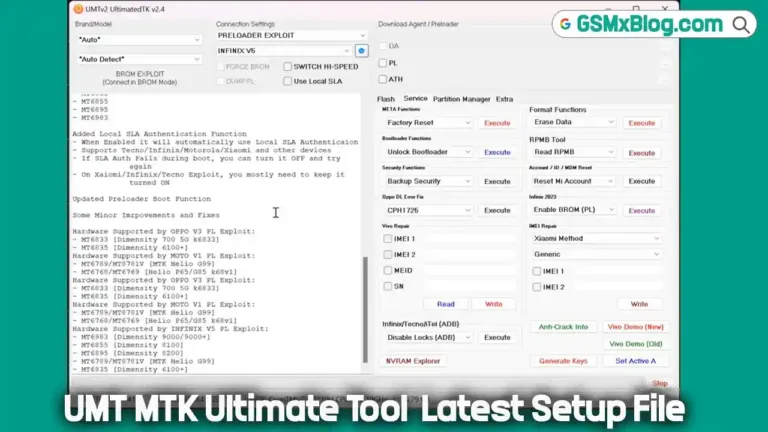Click Vivo Demo (Old) button
768x432 pixels.
point(635,344)
